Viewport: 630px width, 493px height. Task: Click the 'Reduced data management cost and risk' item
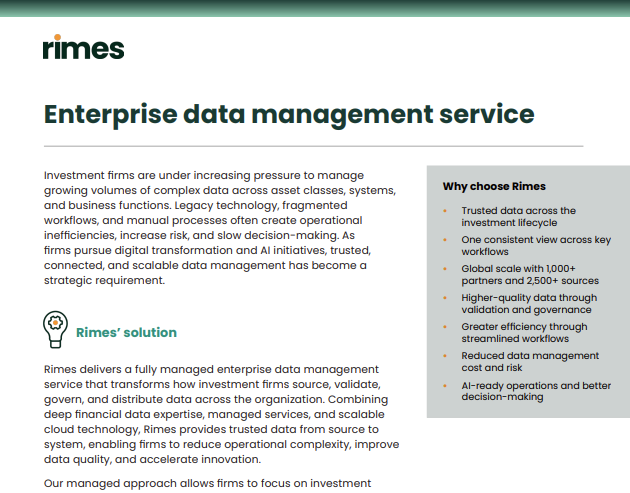coord(530,362)
